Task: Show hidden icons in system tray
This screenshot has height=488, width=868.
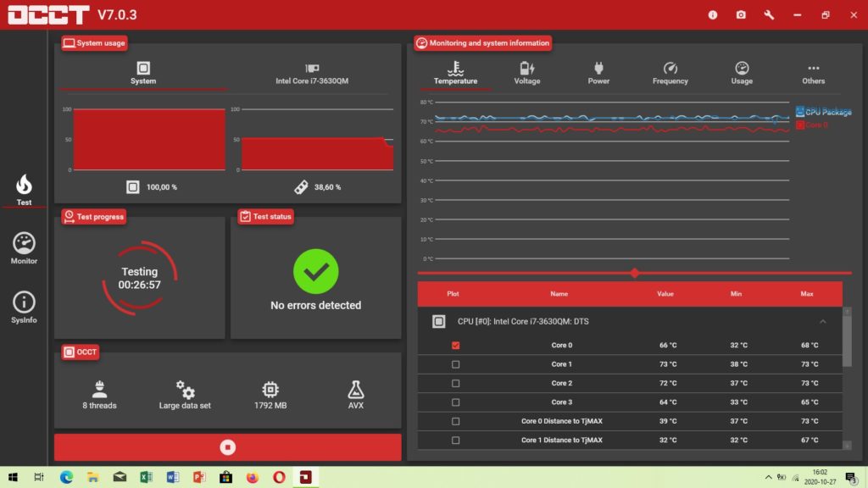Action: point(769,477)
